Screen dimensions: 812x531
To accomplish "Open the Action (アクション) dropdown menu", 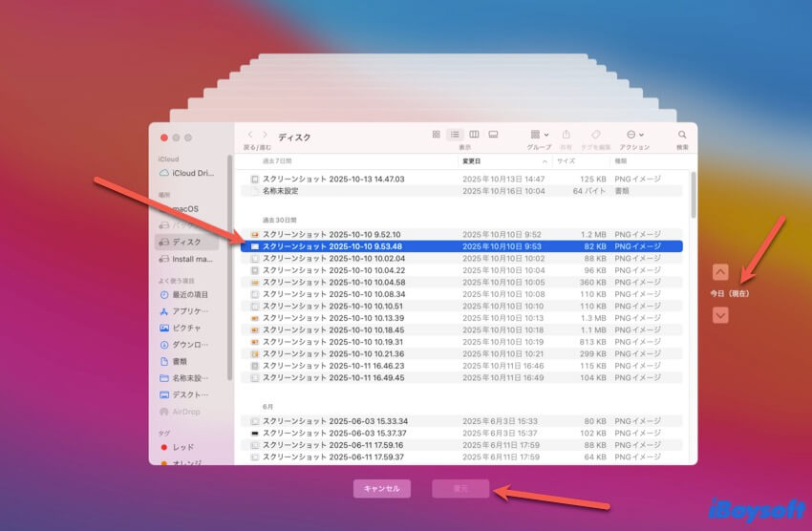I will click(x=634, y=135).
